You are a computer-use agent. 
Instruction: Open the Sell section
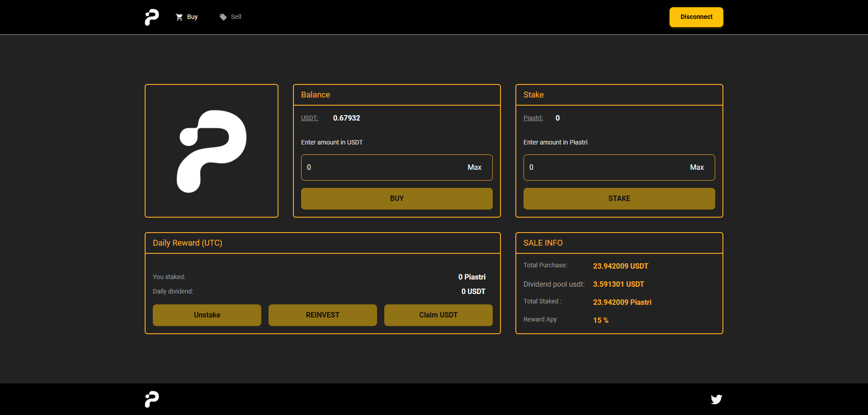(x=236, y=17)
